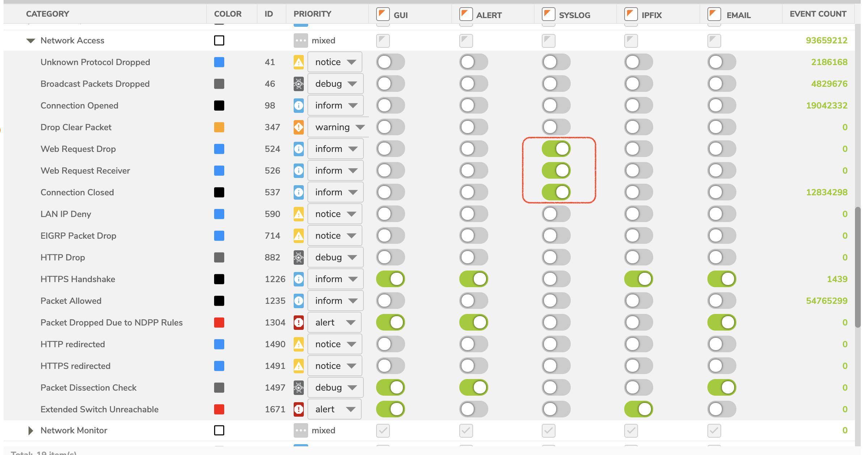Check the GUI header checkbox
This screenshot has height=455, width=868.
(383, 14)
